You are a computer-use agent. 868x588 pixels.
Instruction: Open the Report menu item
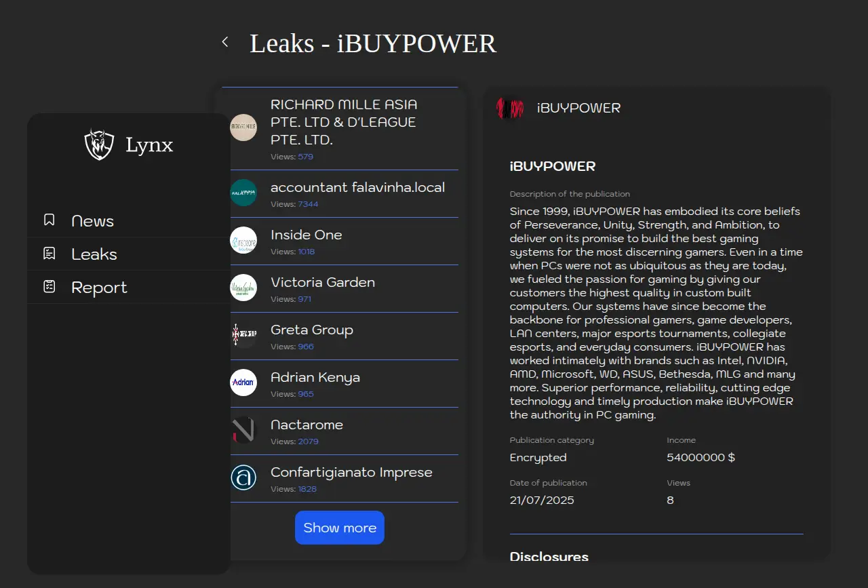(x=99, y=288)
